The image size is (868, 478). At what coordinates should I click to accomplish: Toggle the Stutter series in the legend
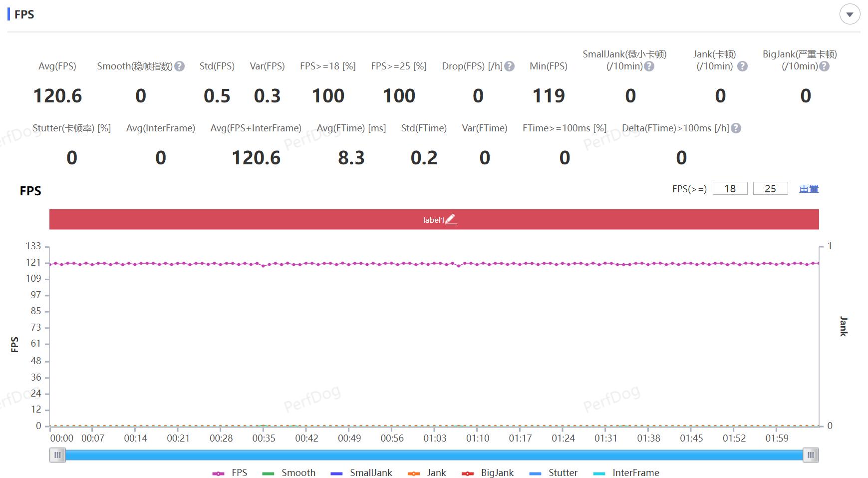pos(553,473)
